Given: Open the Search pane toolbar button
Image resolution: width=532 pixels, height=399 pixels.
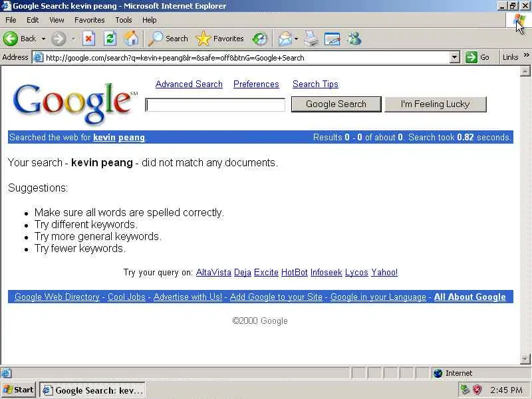Looking at the screenshot, I should [168, 39].
